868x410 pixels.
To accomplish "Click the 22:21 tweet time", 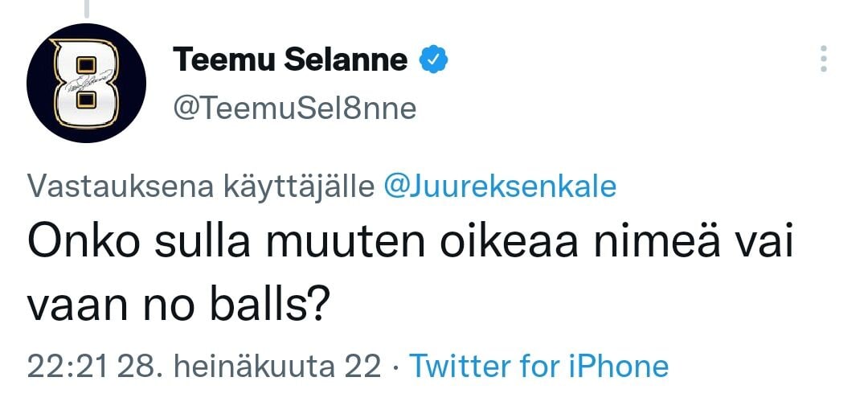I will 68,367.
